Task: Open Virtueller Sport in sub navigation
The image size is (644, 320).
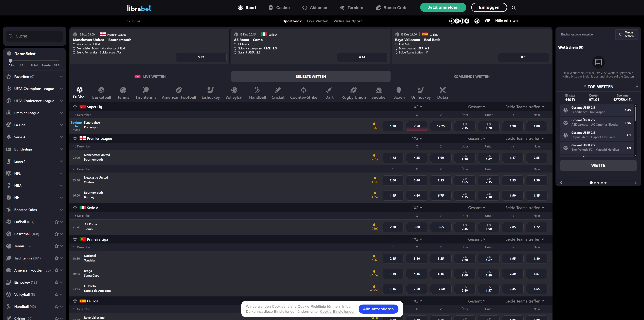Action: [x=347, y=21]
